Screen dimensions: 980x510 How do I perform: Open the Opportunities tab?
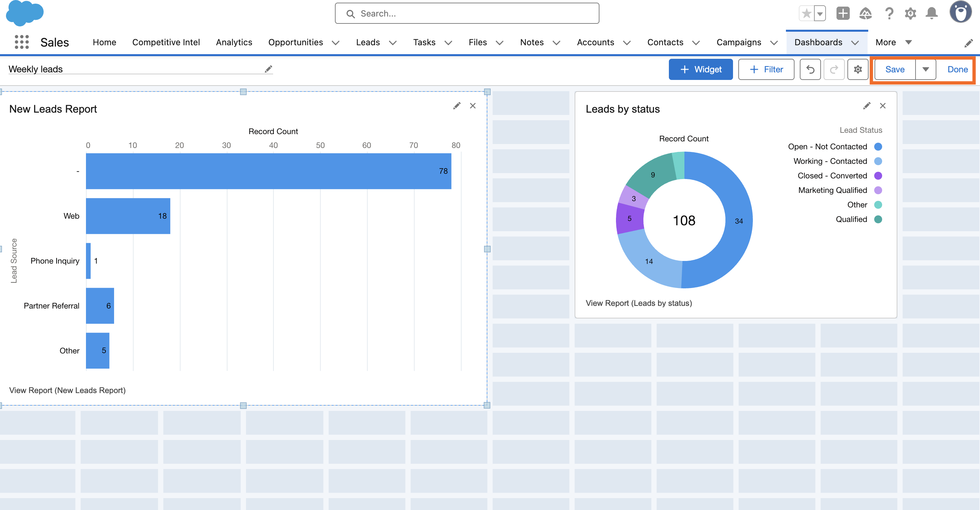pos(295,42)
